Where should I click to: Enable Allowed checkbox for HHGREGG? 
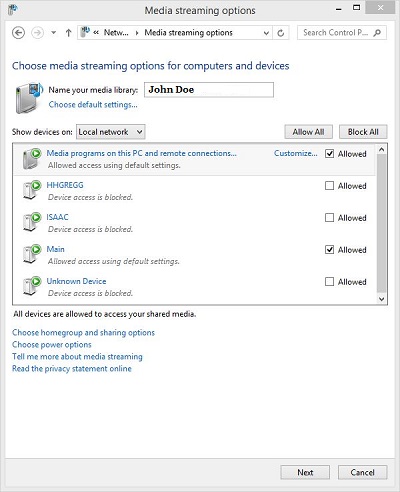(x=329, y=186)
